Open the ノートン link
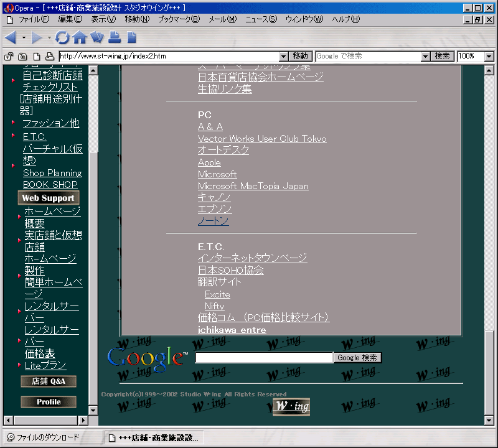This screenshot has height=448, width=498. click(x=213, y=221)
